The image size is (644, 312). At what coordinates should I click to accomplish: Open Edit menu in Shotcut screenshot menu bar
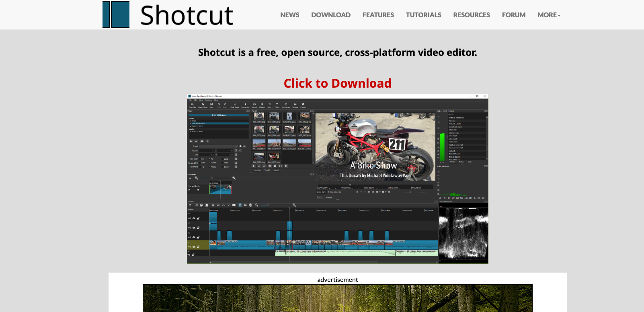coord(195,100)
